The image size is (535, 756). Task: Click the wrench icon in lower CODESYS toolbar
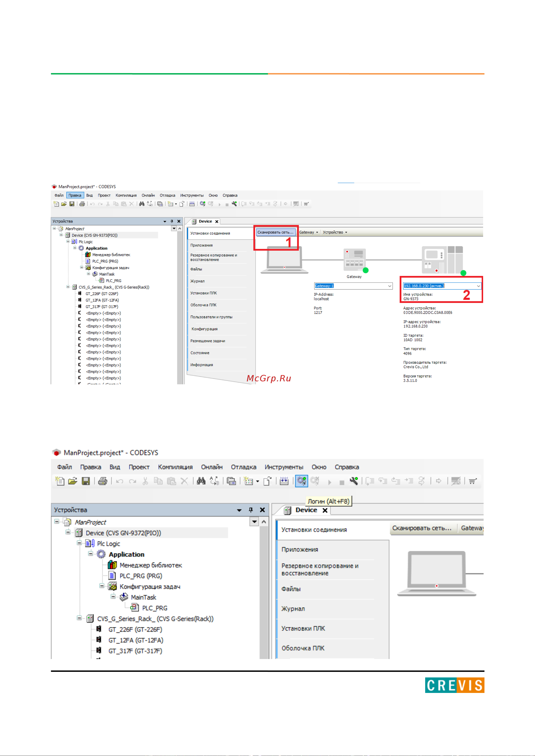(354, 481)
